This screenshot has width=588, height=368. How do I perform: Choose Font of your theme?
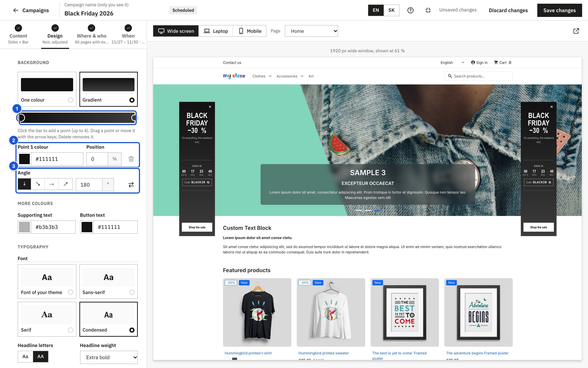click(47, 282)
